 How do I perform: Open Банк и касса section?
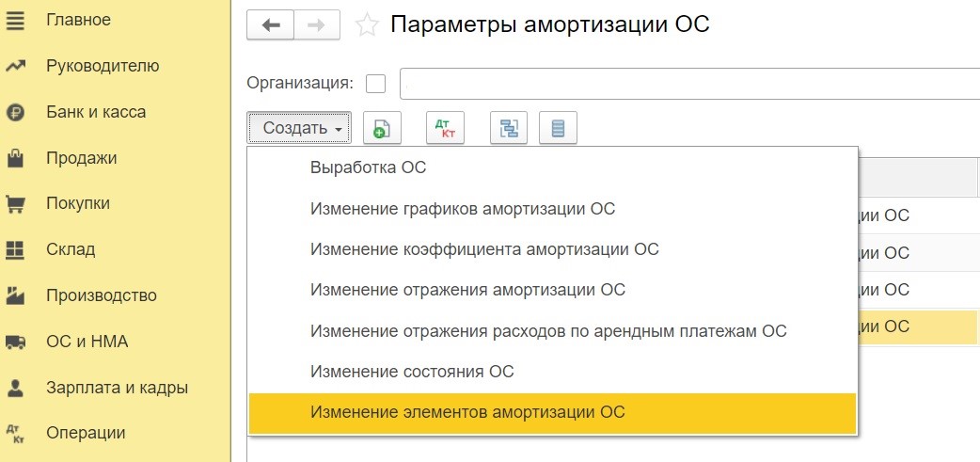[96, 112]
